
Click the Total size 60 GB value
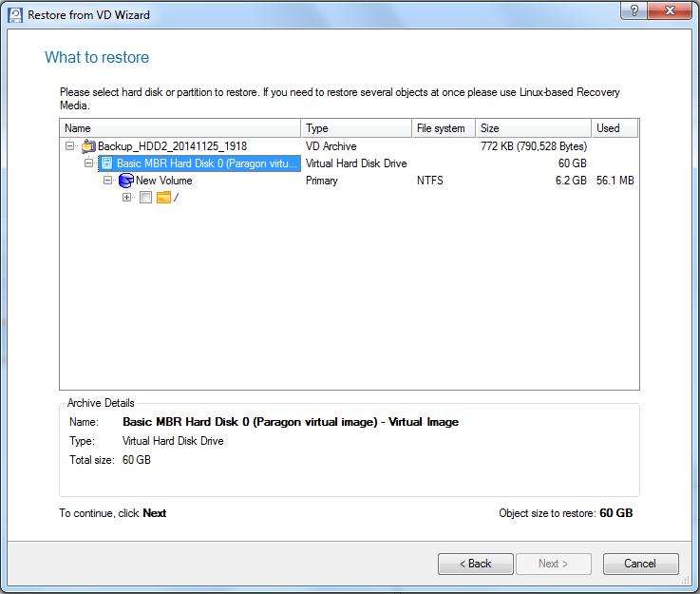point(136,460)
